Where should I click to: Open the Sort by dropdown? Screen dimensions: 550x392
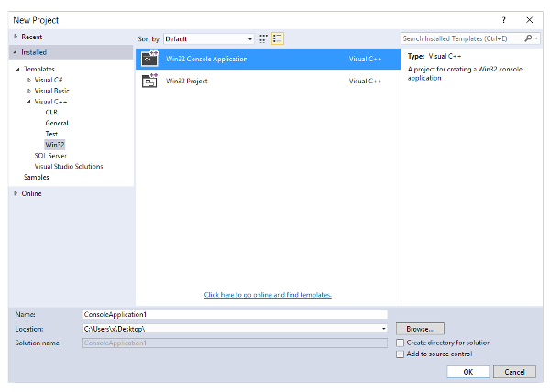(209, 38)
